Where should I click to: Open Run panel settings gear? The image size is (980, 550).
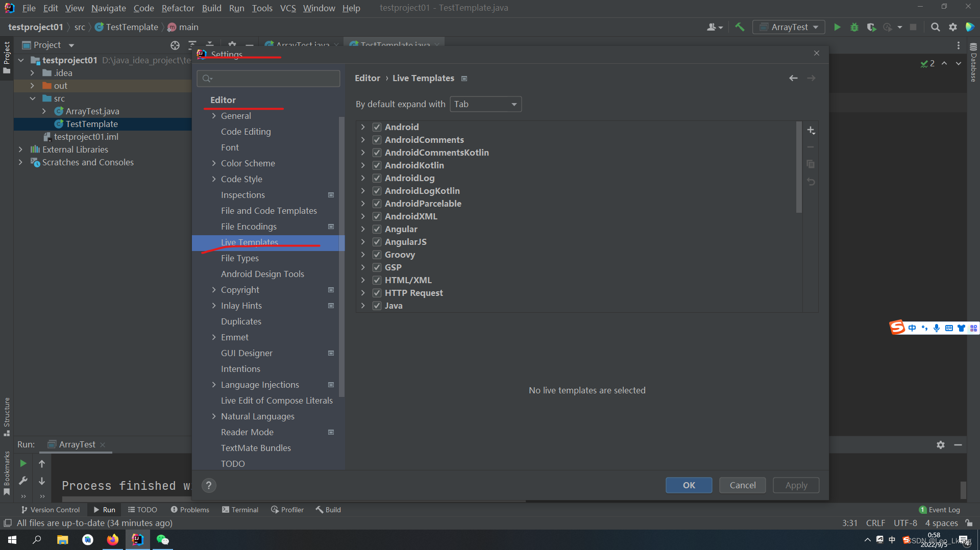coord(940,445)
